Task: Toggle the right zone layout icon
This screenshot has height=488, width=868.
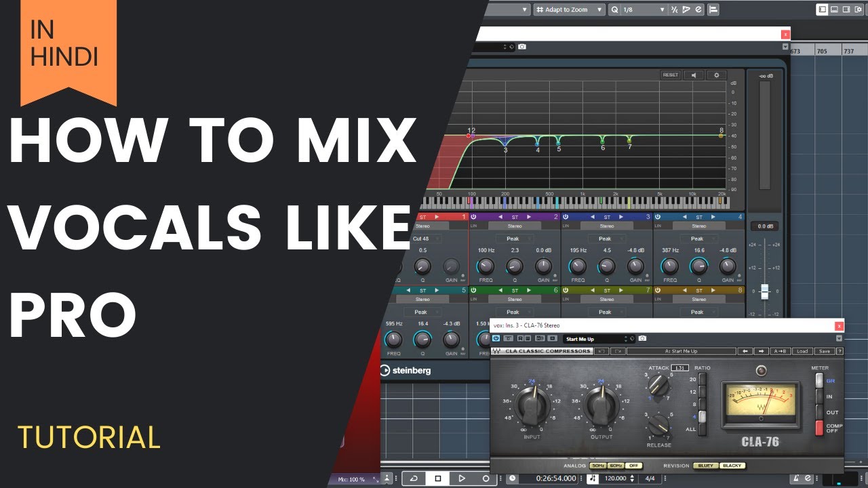Action: [x=846, y=9]
